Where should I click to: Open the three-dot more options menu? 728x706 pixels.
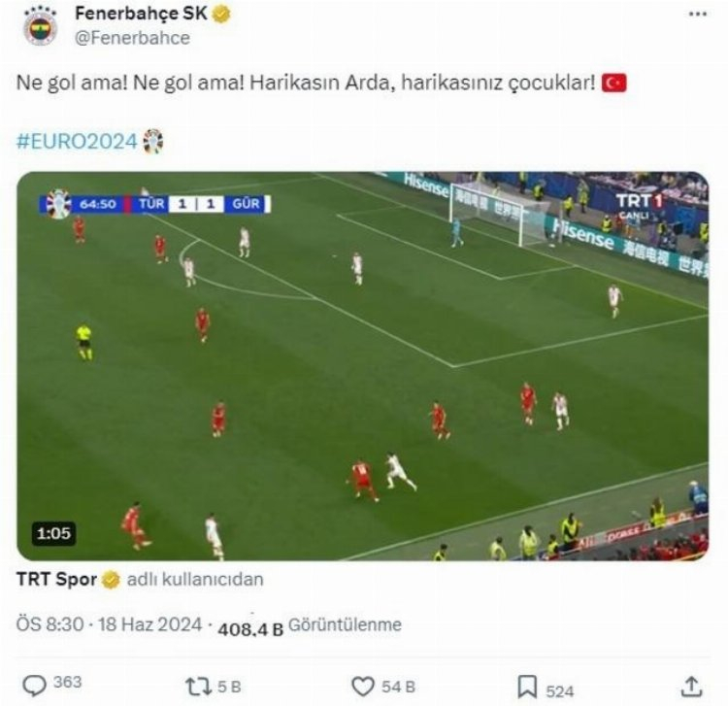click(698, 15)
